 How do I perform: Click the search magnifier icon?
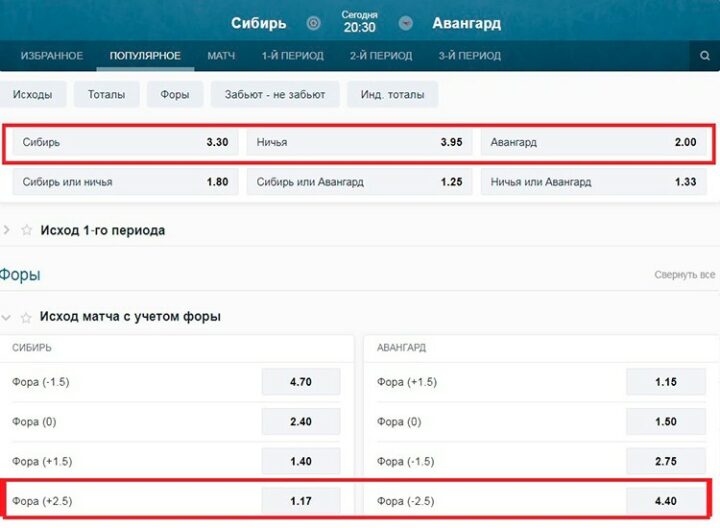point(704,57)
